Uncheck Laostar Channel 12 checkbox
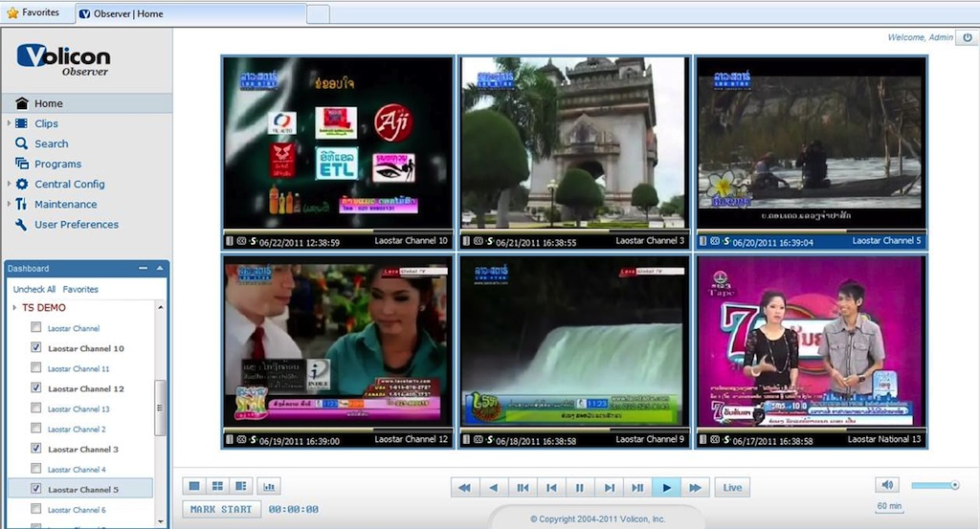 coord(36,387)
